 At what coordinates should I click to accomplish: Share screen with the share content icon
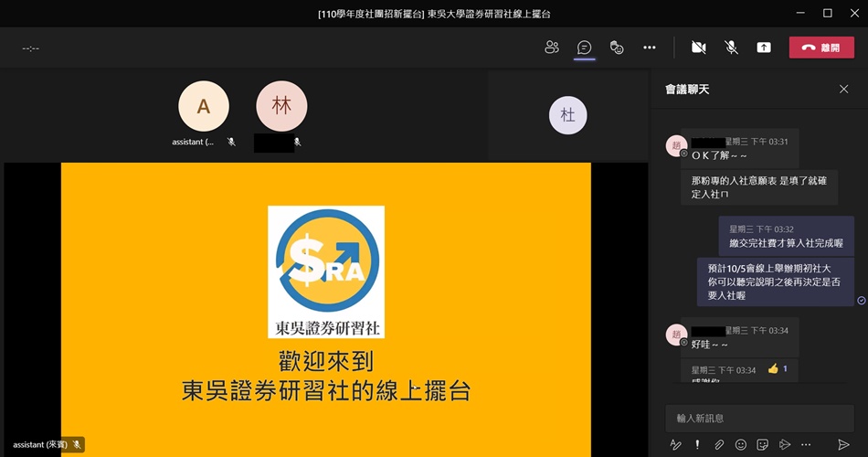764,48
